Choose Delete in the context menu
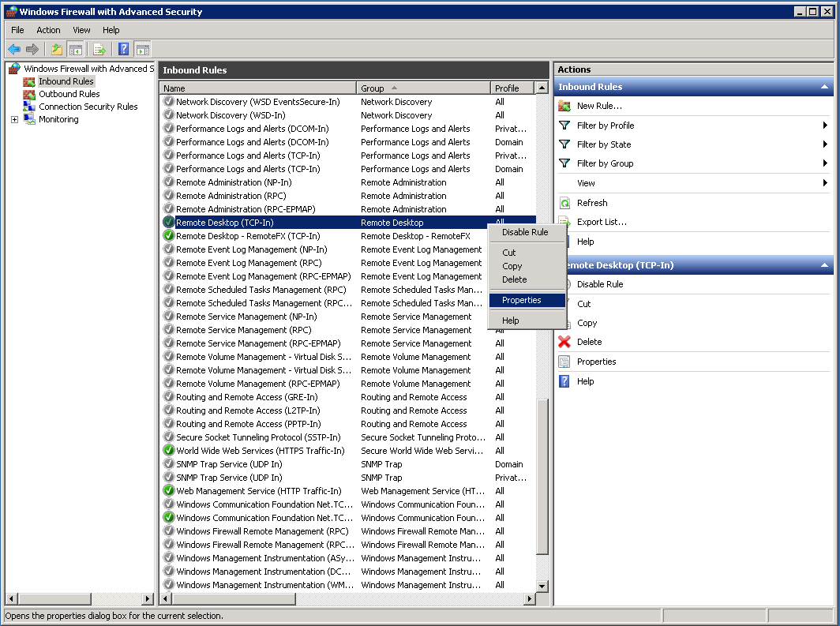This screenshot has width=840, height=626. [x=527, y=279]
